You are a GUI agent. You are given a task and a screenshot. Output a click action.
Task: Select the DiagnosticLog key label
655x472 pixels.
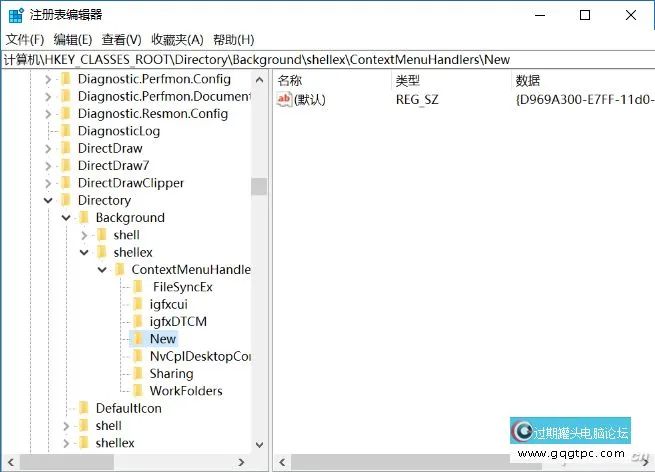(119, 131)
